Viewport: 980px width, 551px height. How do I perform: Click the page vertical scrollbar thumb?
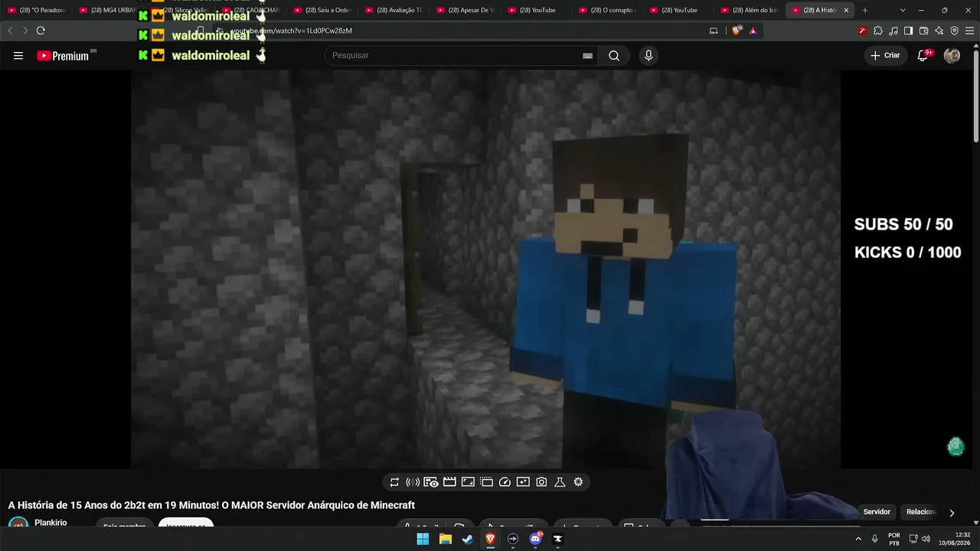click(976, 96)
